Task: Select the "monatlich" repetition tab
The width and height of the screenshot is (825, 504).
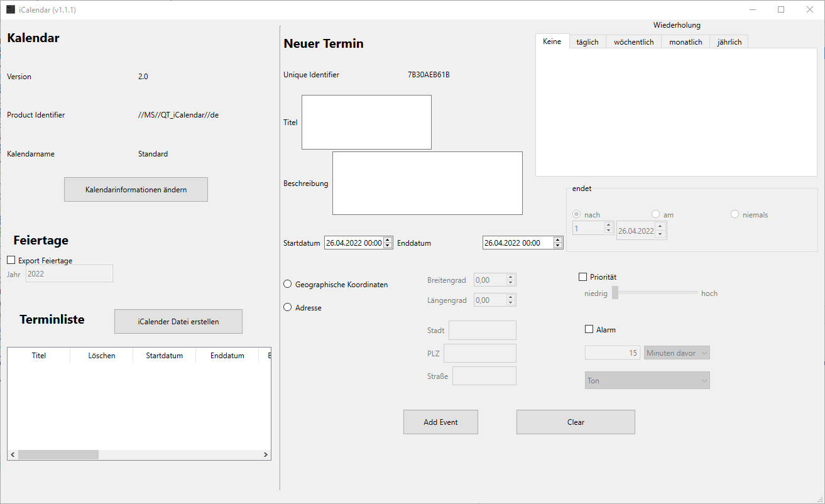Action: coord(685,41)
